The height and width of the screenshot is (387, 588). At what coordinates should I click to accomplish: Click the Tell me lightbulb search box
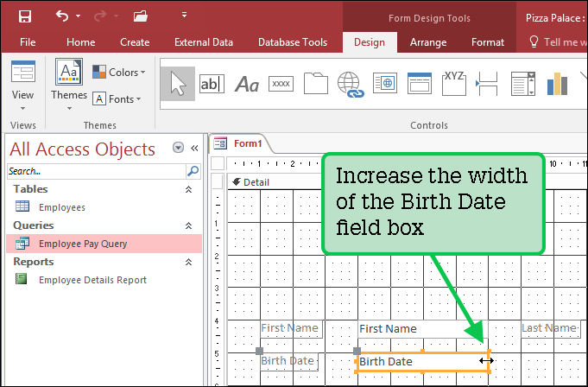point(559,42)
